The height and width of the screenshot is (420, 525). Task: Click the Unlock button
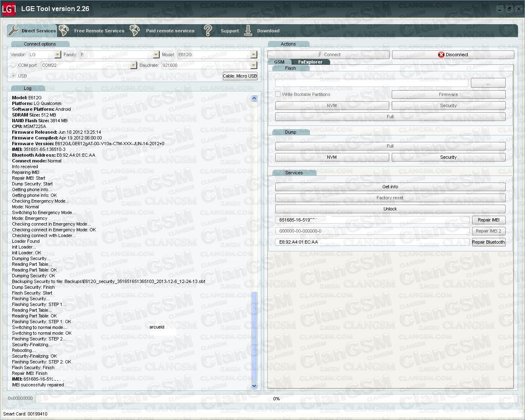[x=390, y=209]
